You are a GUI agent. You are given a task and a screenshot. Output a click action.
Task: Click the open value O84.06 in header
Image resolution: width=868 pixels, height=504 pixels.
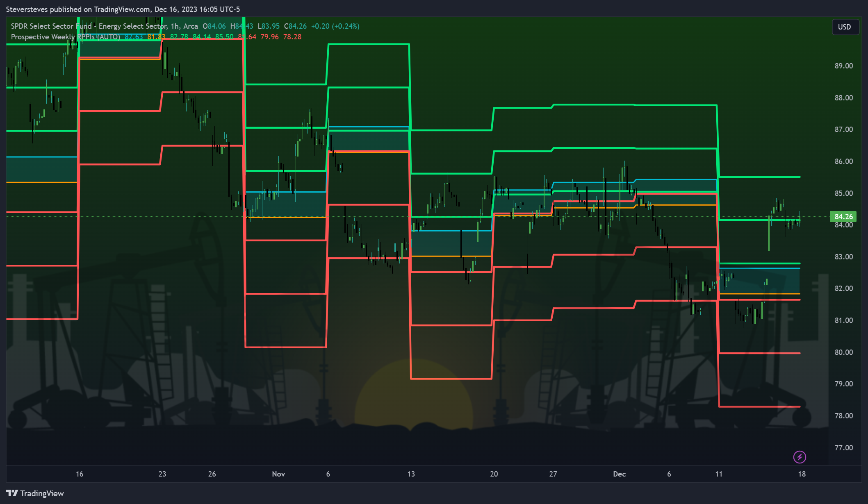click(x=214, y=26)
